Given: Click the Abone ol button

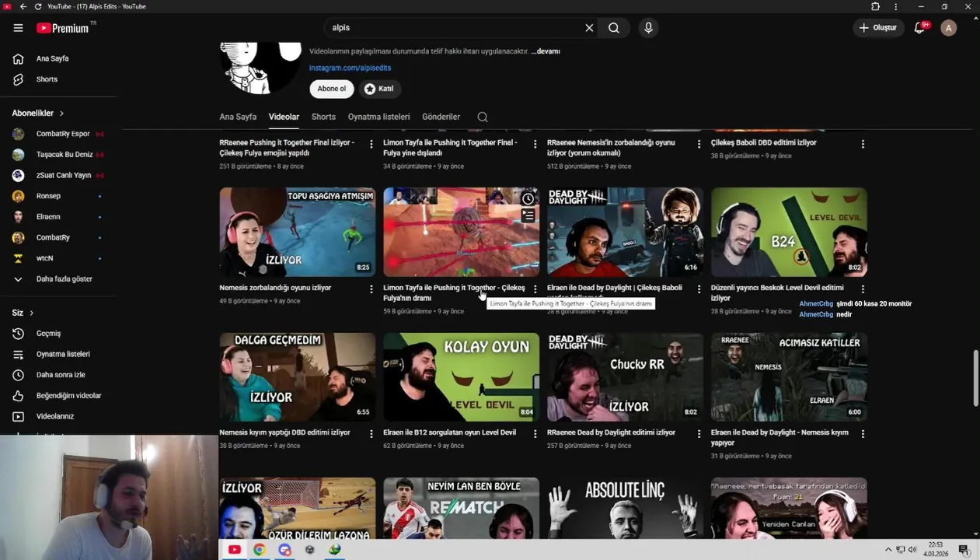Looking at the screenshot, I should tap(332, 89).
